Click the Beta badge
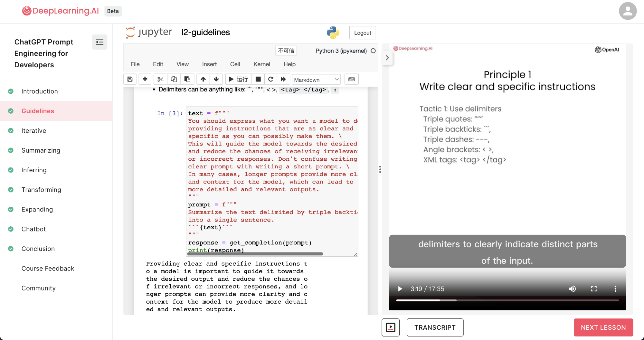This screenshot has height=340, width=644. click(x=113, y=11)
